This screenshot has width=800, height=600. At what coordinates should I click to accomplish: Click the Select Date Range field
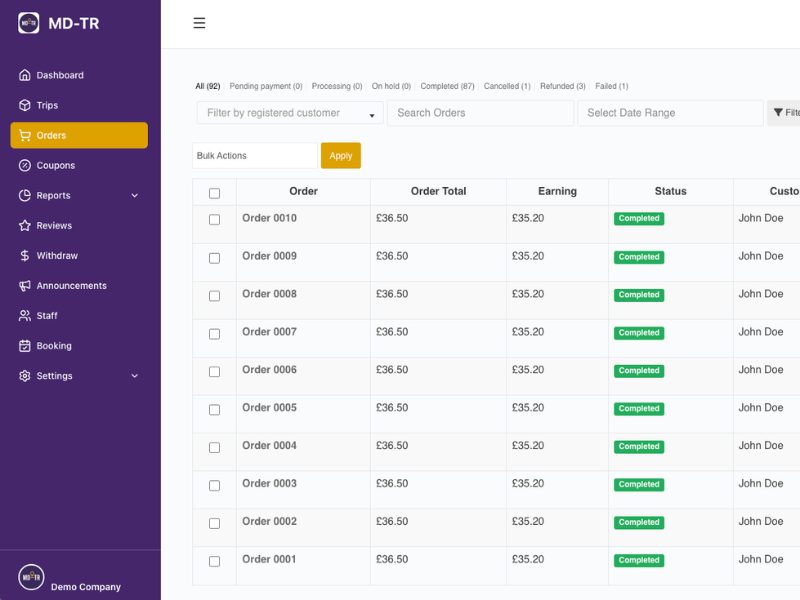click(x=670, y=113)
